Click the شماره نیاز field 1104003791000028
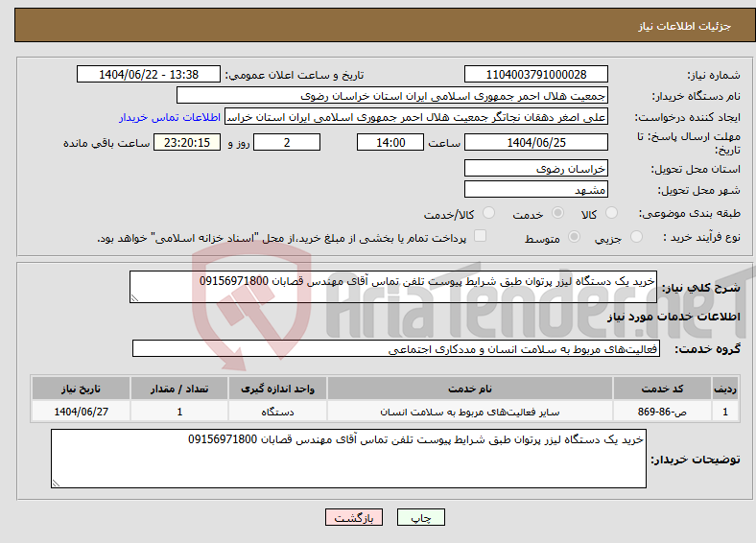 pos(535,74)
